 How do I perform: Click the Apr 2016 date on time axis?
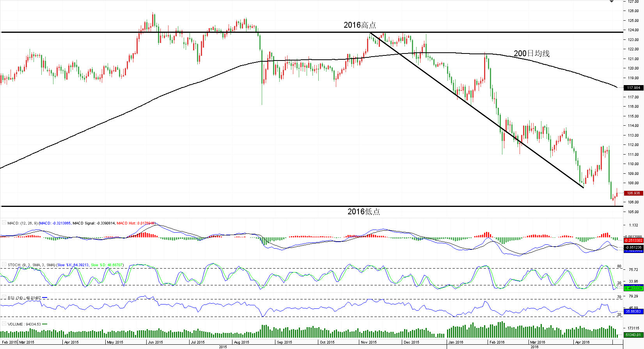click(x=582, y=342)
